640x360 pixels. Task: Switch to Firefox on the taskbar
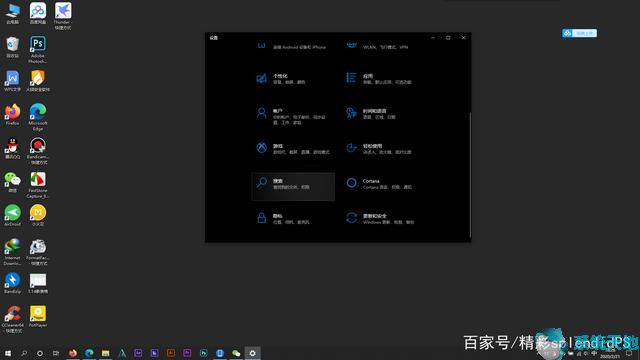[x=73, y=353]
